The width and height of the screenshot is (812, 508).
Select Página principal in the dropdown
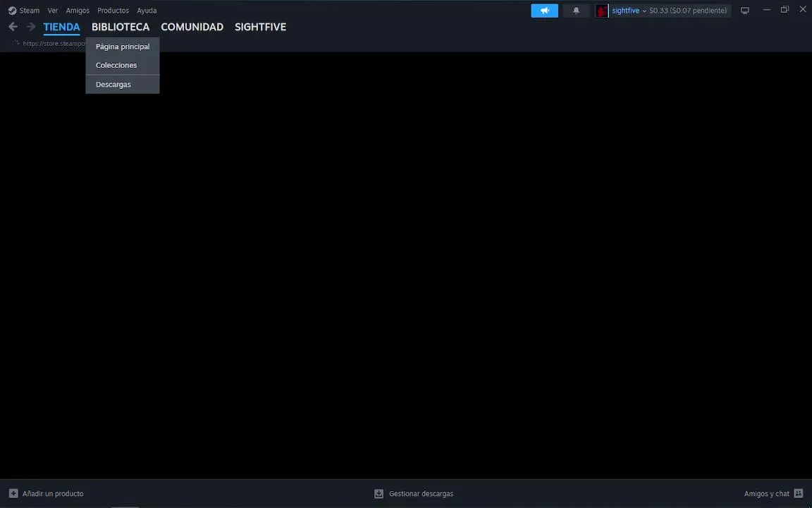(123, 47)
